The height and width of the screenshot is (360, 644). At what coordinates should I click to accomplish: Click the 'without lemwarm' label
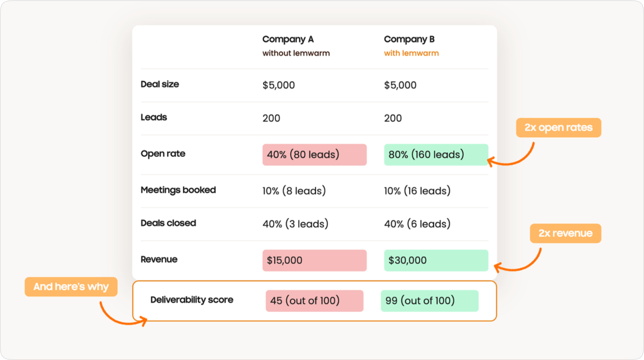click(x=296, y=53)
